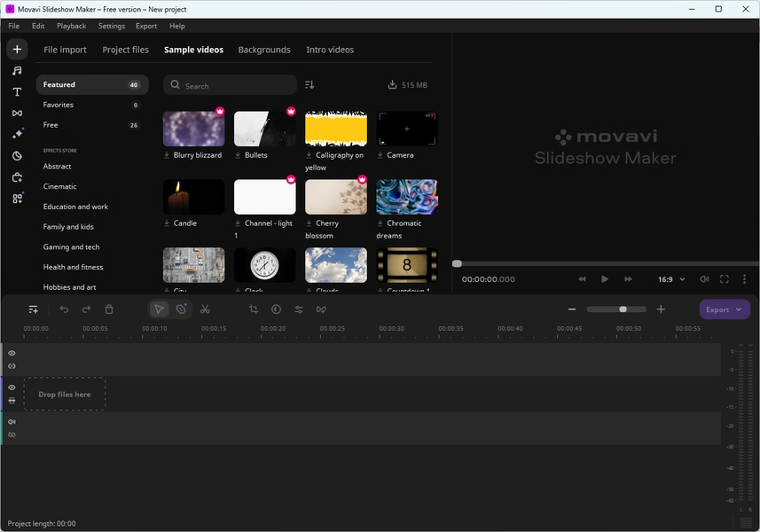The height and width of the screenshot is (532, 760).
Task: Click the preview playback progress bar
Action: (606, 264)
